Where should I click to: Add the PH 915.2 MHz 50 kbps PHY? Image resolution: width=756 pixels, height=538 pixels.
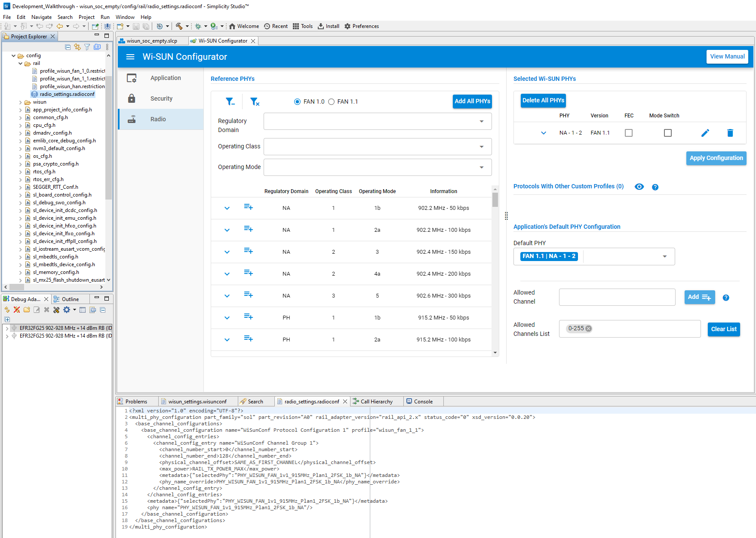[x=248, y=317]
